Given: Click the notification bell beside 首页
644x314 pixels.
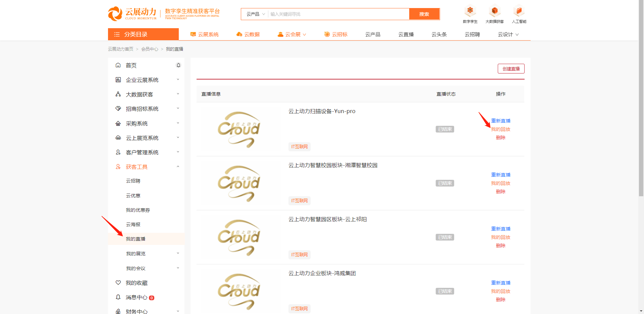Looking at the screenshot, I should tap(178, 65).
